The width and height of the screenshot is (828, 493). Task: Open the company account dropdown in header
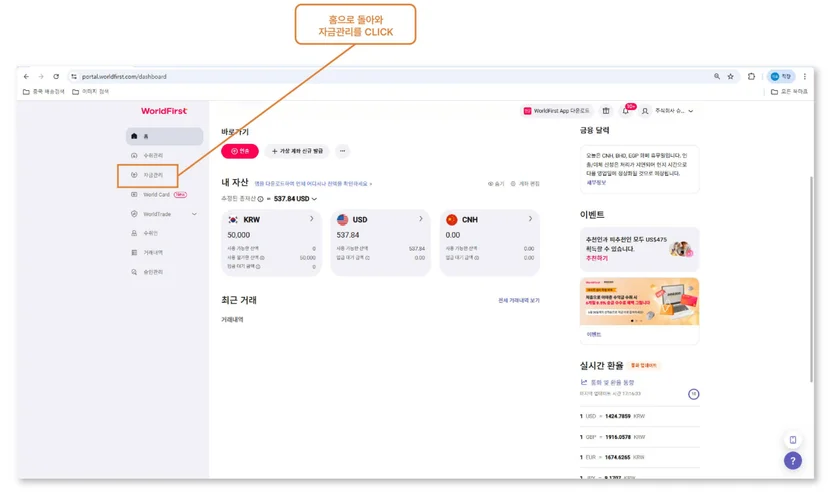tap(674, 111)
